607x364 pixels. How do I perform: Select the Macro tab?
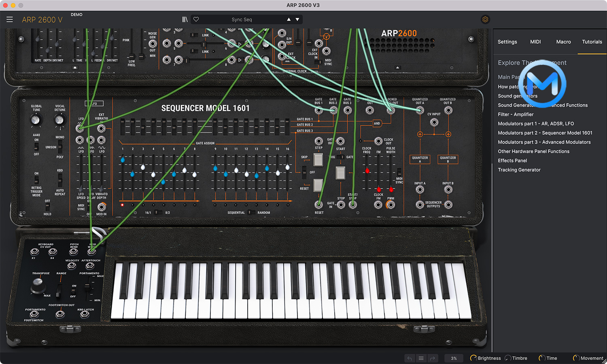pos(563,42)
